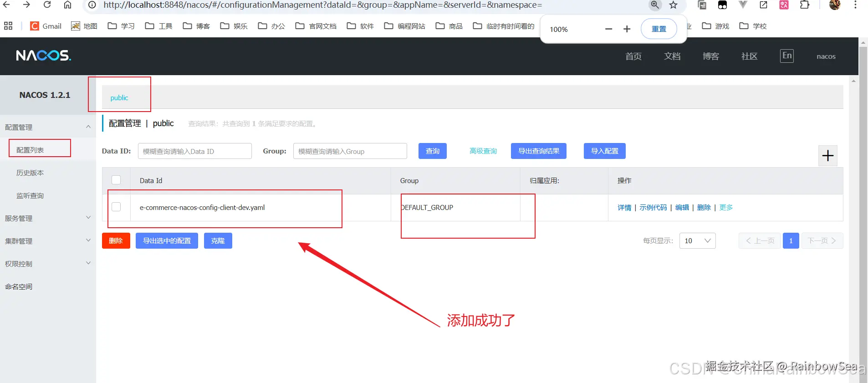Open the Gmail bookmark
This screenshot has height=383, width=868.
coord(46,26)
